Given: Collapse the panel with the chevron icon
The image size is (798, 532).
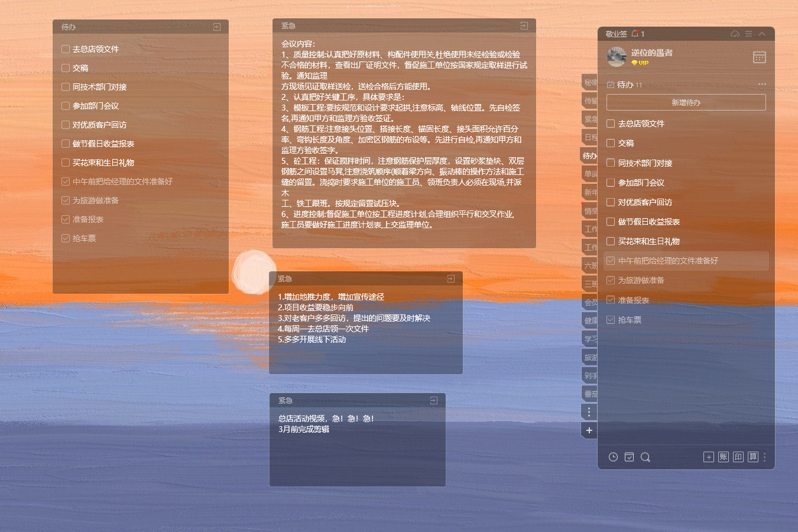Looking at the screenshot, I should pos(762,34).
